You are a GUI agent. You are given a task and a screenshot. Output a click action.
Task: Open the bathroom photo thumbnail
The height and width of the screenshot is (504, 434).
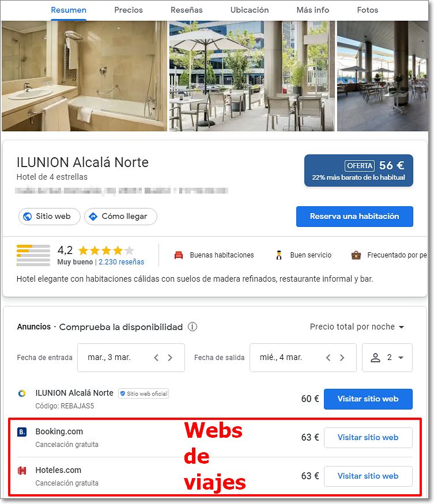click(84, 76)
